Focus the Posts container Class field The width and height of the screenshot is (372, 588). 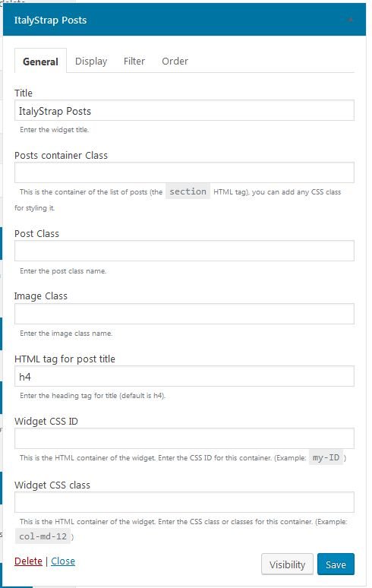point(184,172)
